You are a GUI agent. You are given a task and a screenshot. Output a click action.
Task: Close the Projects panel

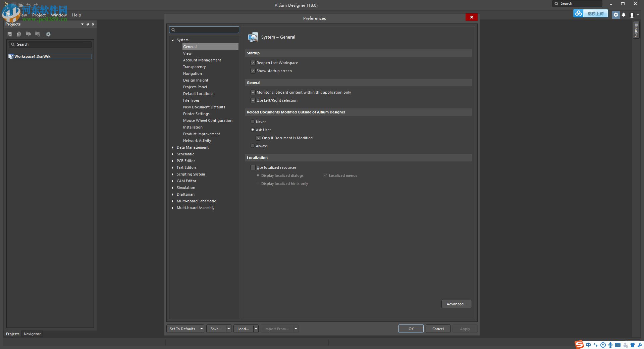coord(93,24)
